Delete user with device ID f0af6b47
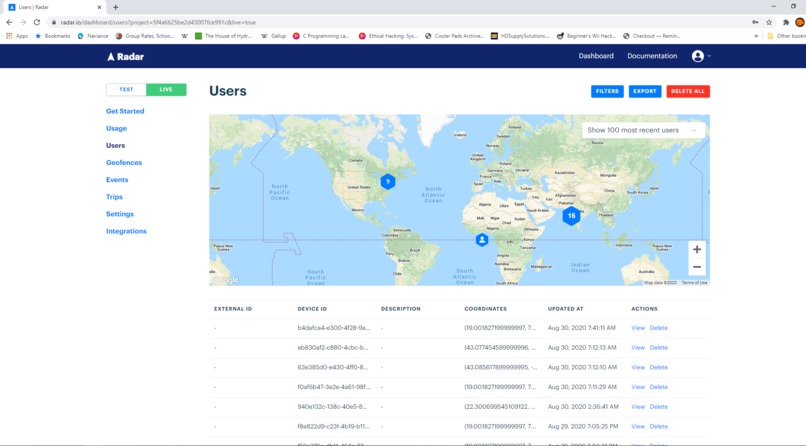The image size is (806, 446). [658, 387]
